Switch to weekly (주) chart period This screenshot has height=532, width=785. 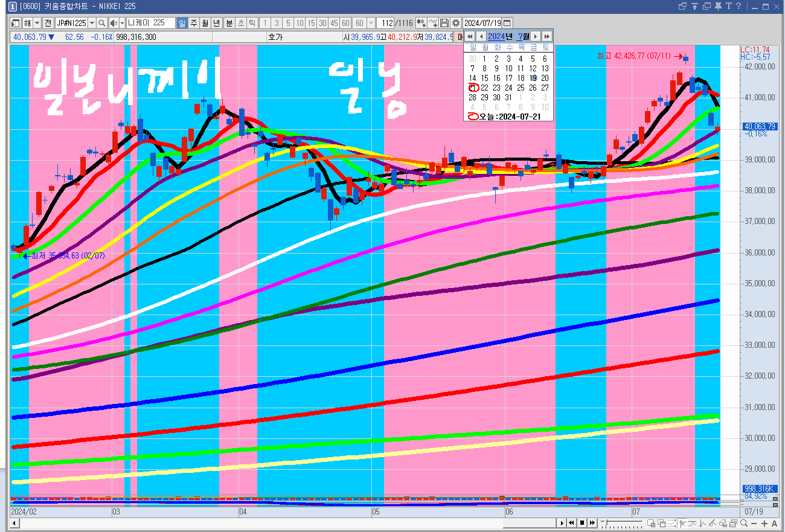point(194,23)
